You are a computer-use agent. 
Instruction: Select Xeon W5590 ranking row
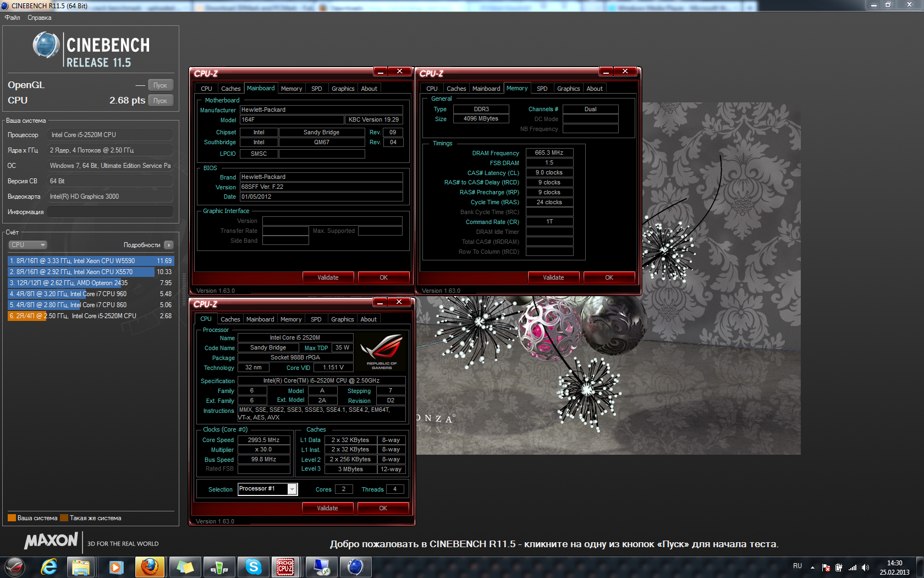coord(91,261)
